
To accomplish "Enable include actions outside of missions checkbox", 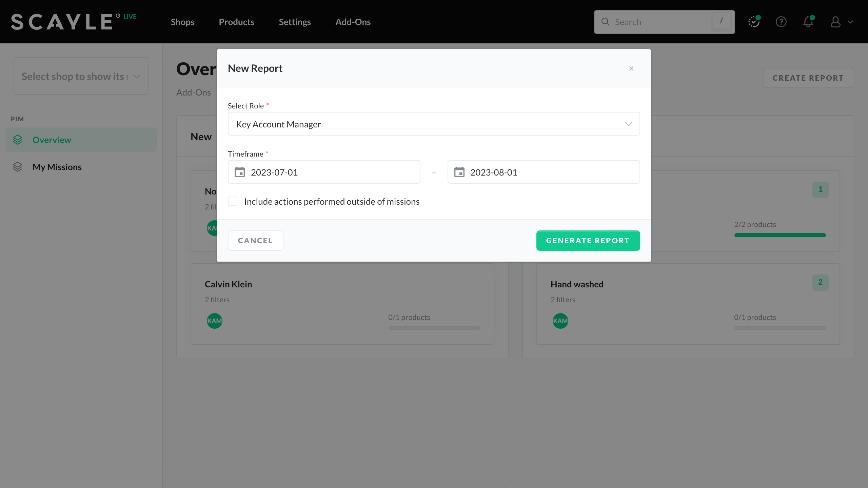I will [233, 202].
